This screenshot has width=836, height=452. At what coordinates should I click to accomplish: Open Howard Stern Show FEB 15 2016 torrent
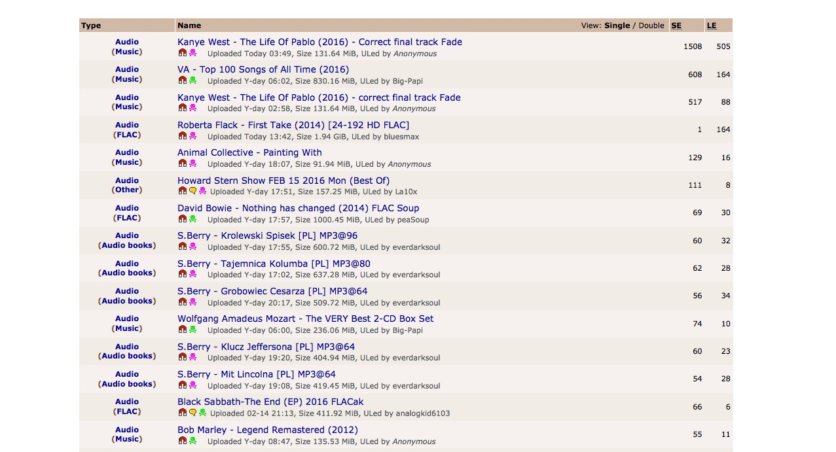284,181
